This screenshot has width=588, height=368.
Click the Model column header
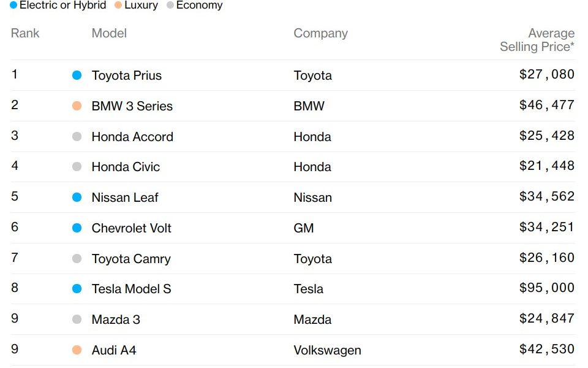point(109,33)
